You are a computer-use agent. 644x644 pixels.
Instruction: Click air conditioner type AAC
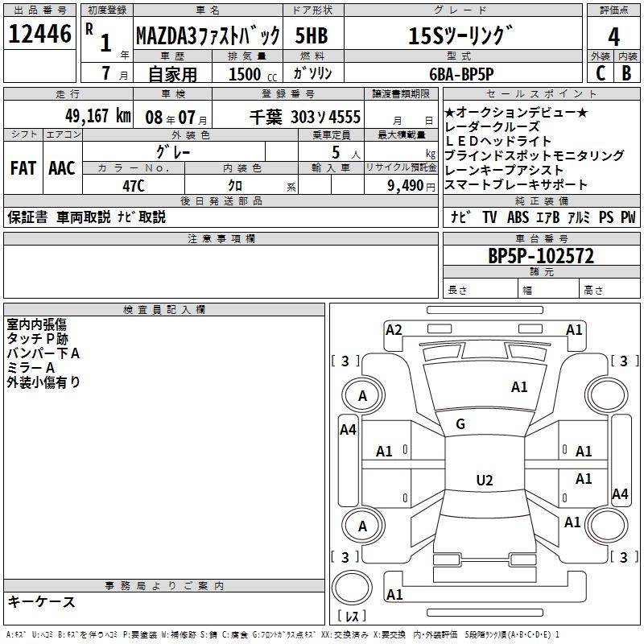(x=62, y=168)
